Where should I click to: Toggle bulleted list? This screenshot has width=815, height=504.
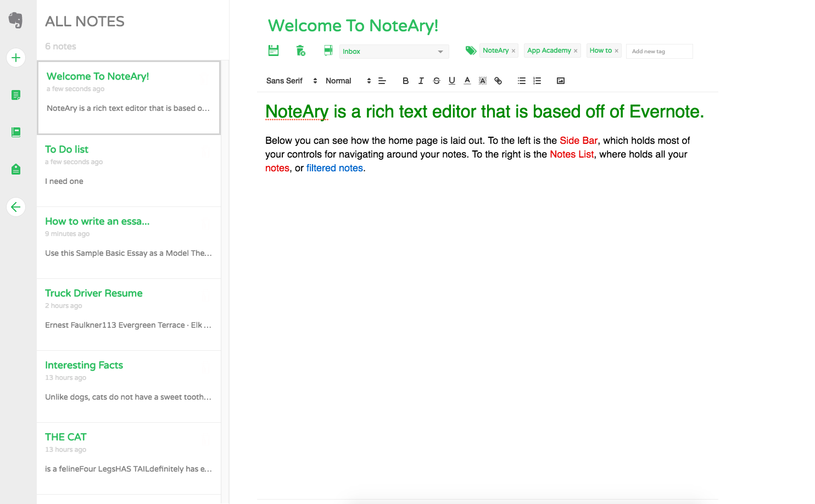click(x=522, y=81)
